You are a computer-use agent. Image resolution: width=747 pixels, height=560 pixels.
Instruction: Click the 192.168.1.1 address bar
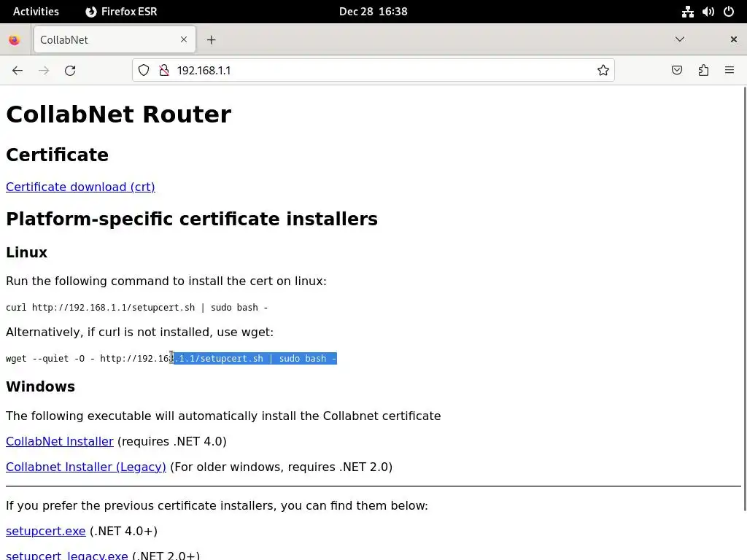373,71
